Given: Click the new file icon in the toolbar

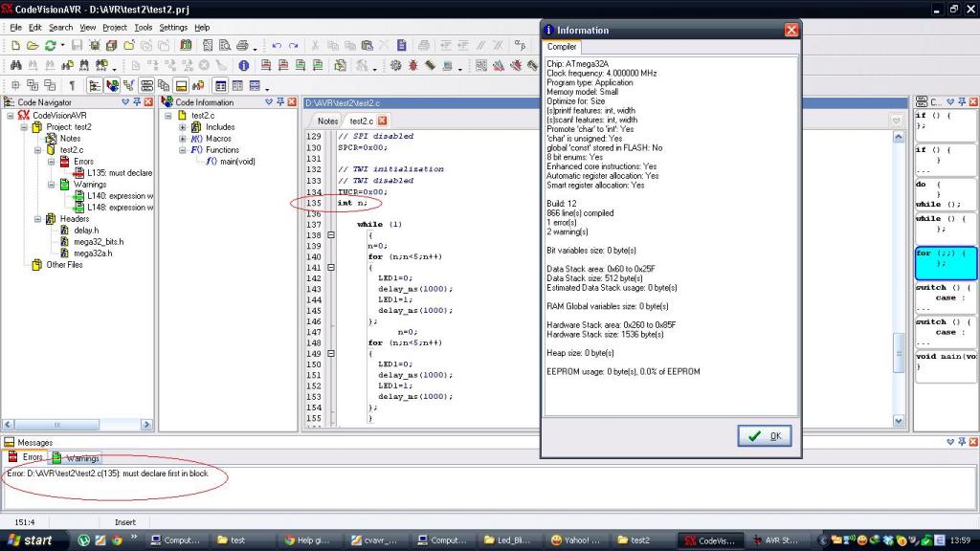Looking at the screenshot, I should coord(16,46).
